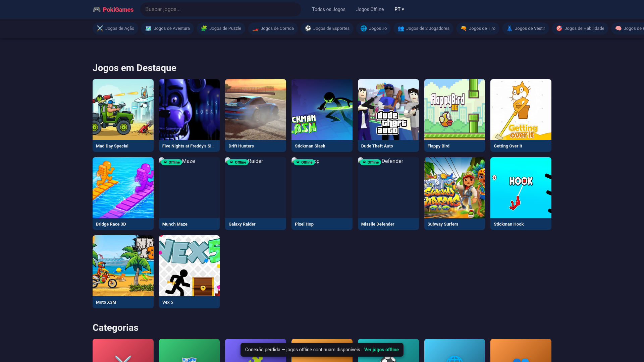Open the orange two-players category card
The image size is (644, 362).
(521, 350)
